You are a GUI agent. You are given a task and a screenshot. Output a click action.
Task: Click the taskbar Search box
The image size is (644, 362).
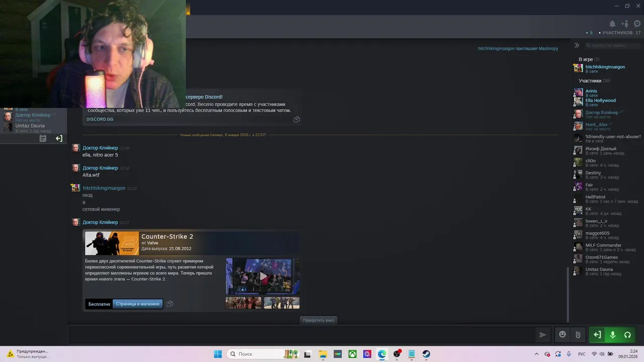(264, 354)
